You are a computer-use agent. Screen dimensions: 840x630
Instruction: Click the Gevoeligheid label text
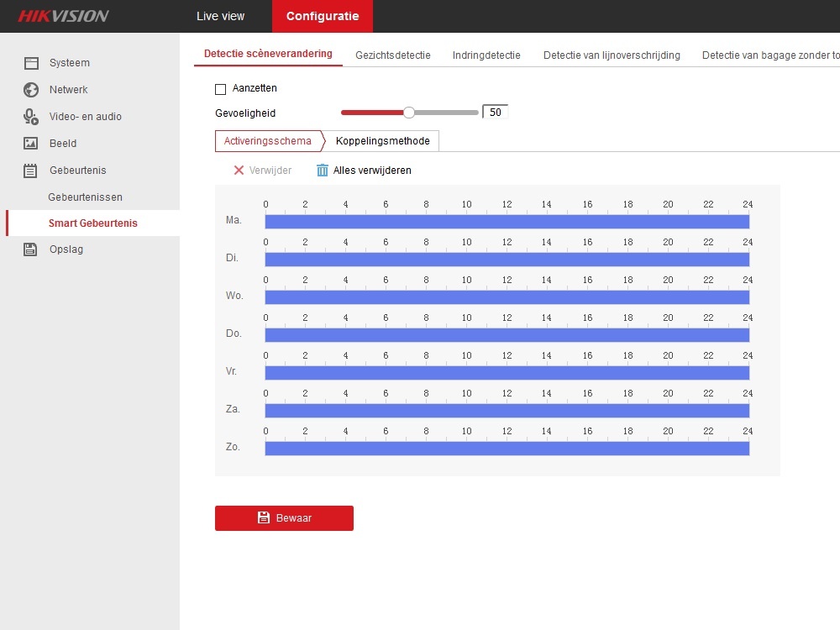[x=245, y=113]
